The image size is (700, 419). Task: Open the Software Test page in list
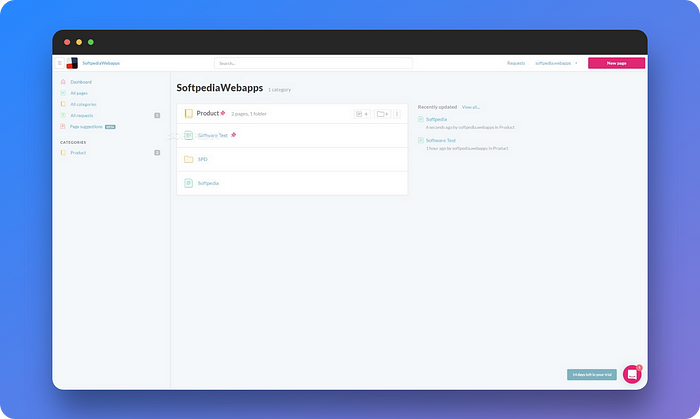212,135
